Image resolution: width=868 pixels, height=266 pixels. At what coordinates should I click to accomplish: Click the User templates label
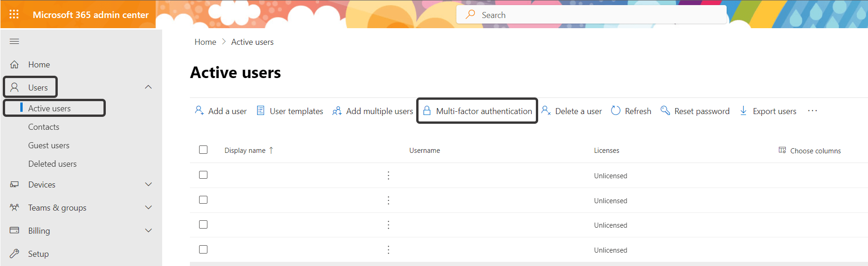coord(297,111)
